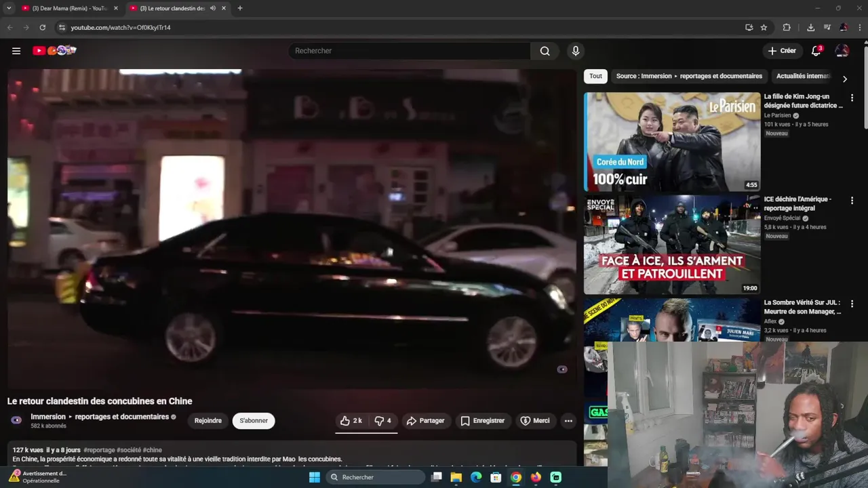868x488 pixels.
Task: Go to YouTube home via logo
Action: pos(54,51)
